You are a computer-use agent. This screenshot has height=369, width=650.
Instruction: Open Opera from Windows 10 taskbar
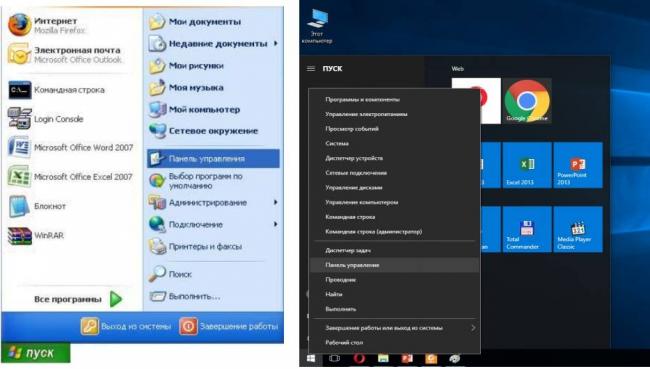coord(359,359)
